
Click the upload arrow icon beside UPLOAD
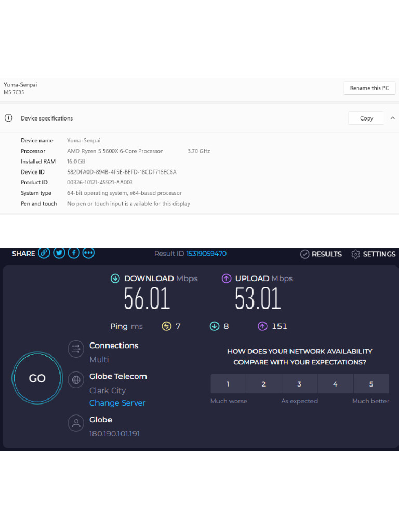click(x=227, y=278)
